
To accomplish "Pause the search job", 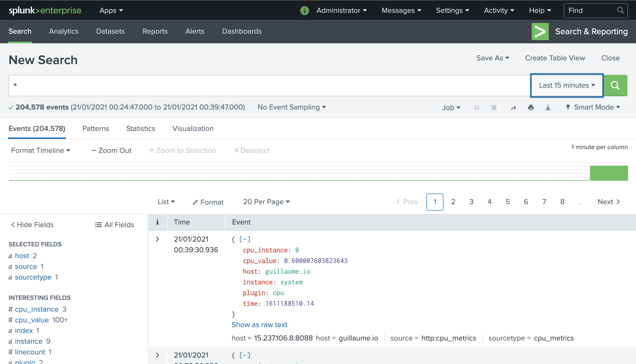I will 477,107.
